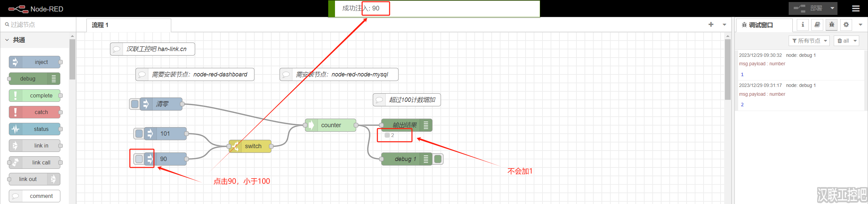Select the node-red-dashboard comment node

195,74
